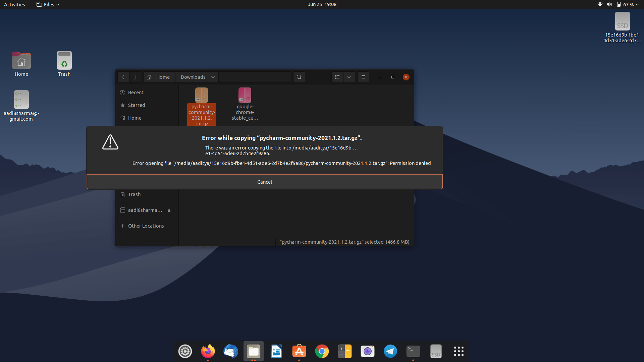Click Cancel in the error dialog

[265, 182]
